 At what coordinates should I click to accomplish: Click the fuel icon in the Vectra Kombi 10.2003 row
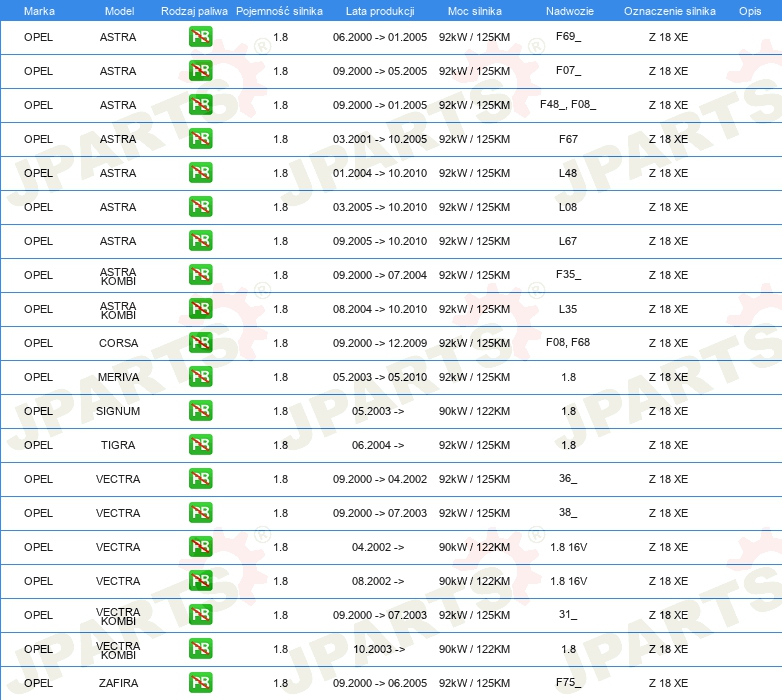click(x=200, y=649)
